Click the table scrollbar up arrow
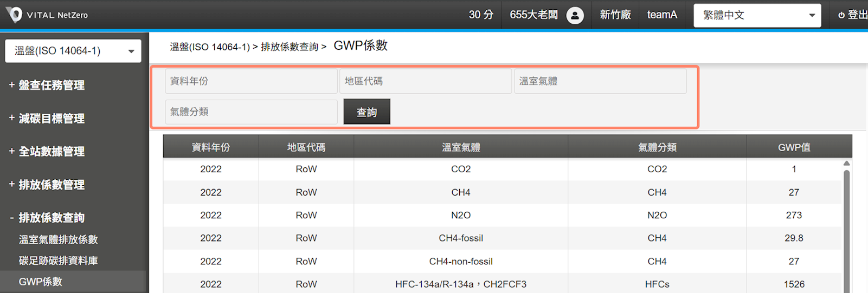The image size is (868, 293). (x=846, y=164)
